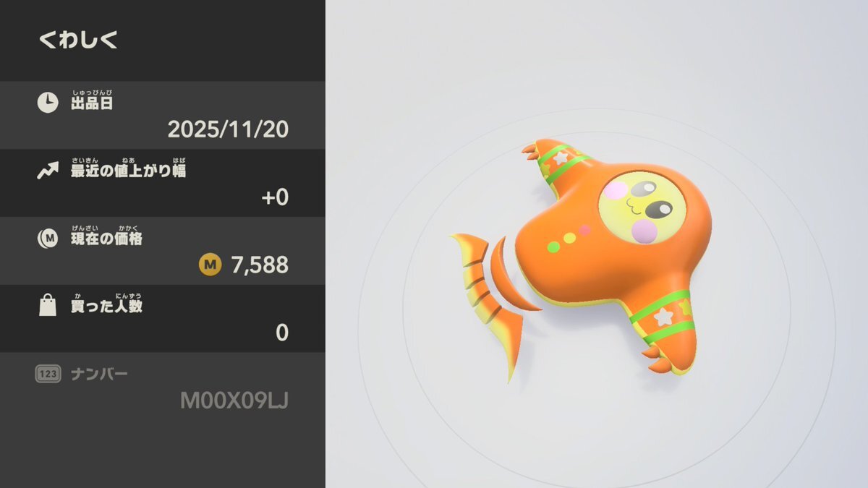Click the rising arrow trend icon
Image resolution: width=868 pixels, height=488 pixels.
48,171
